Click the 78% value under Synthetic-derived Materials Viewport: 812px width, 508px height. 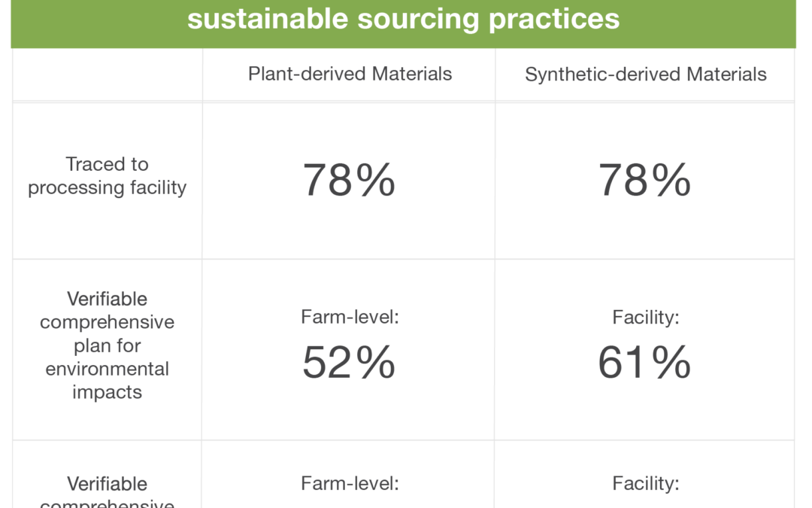[644, 180]
